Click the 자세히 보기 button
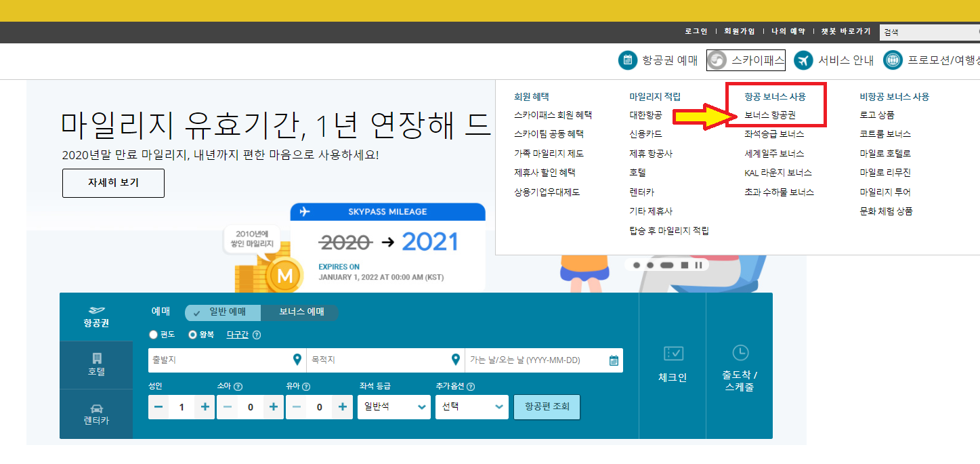The width and height of the screenshot is (980, 464). (113, 183)
